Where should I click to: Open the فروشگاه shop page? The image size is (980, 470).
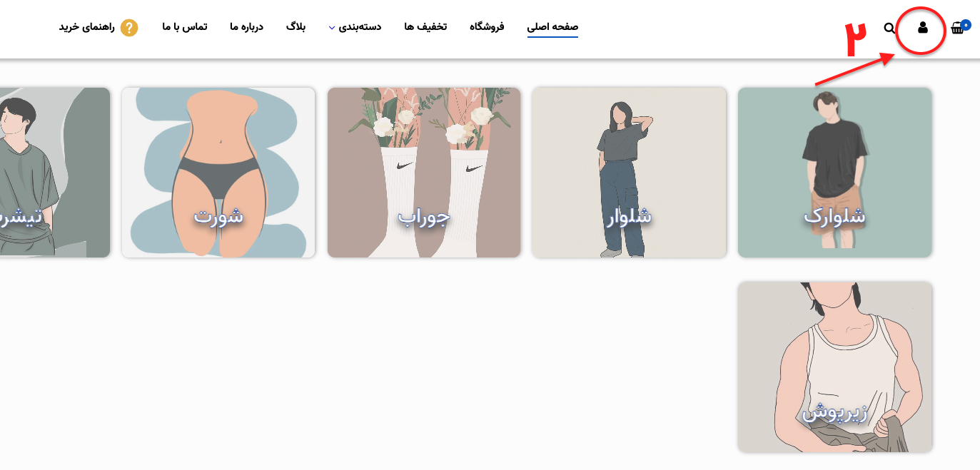pyautogui.click(x=487, y=26)
